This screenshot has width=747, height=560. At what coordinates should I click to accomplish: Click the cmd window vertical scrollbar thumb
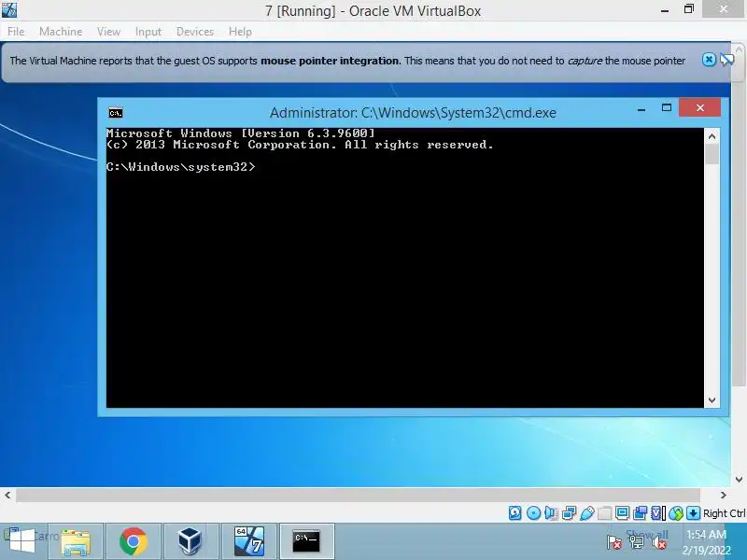[712, 154]
